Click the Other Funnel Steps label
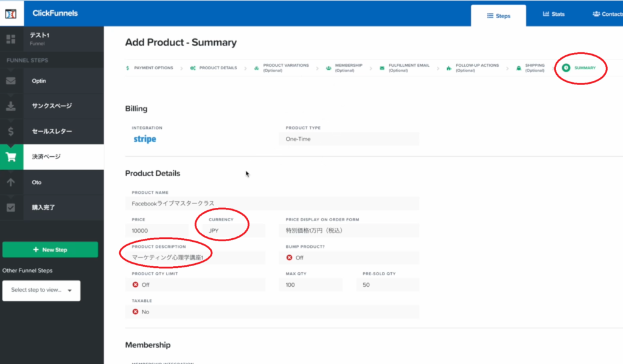 [27, 270]
